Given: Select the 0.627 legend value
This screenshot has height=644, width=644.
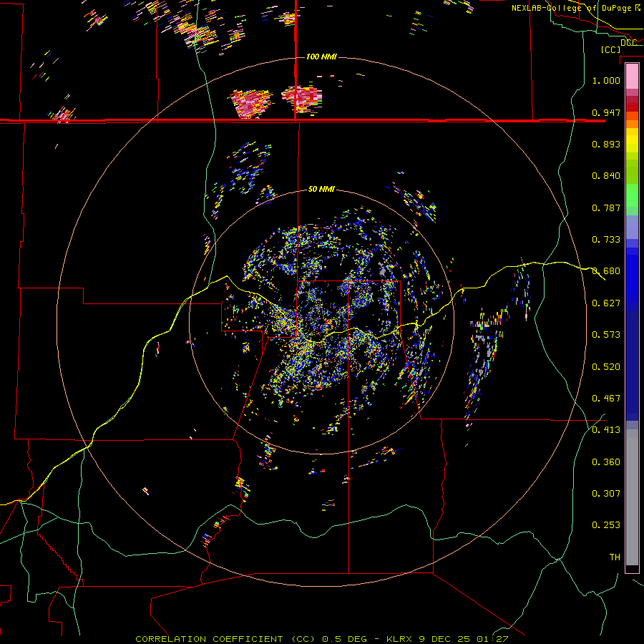Looking at the screenshot, I should pos(606,303).
